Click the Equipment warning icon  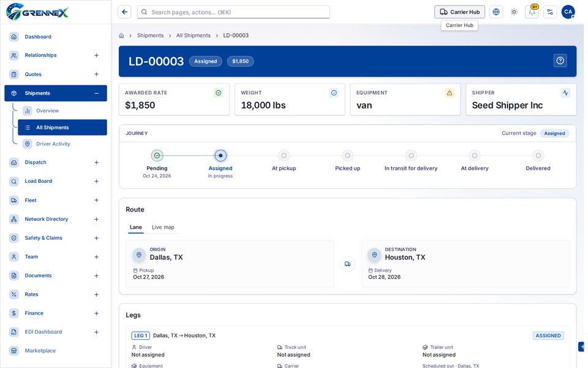click(x=449, y=93)
